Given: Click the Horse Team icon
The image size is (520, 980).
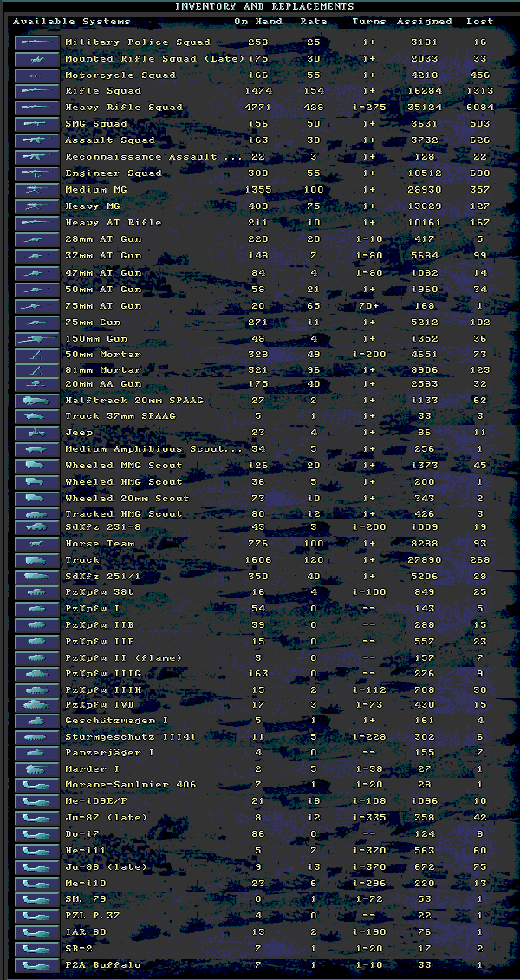Looking at the screenshot, I should tap(37, 544).
